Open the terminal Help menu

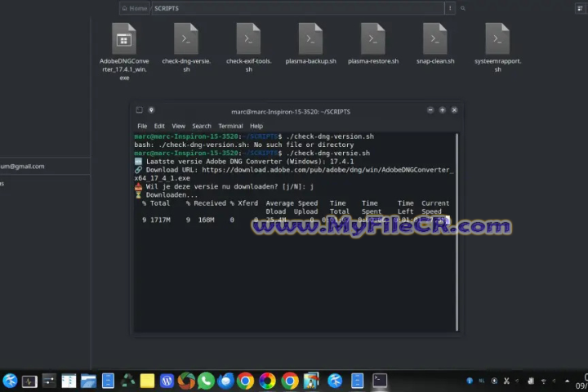coord(256,126)
